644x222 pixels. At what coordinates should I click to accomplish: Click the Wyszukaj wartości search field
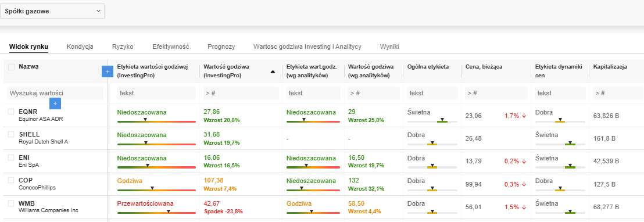point(55,93)
